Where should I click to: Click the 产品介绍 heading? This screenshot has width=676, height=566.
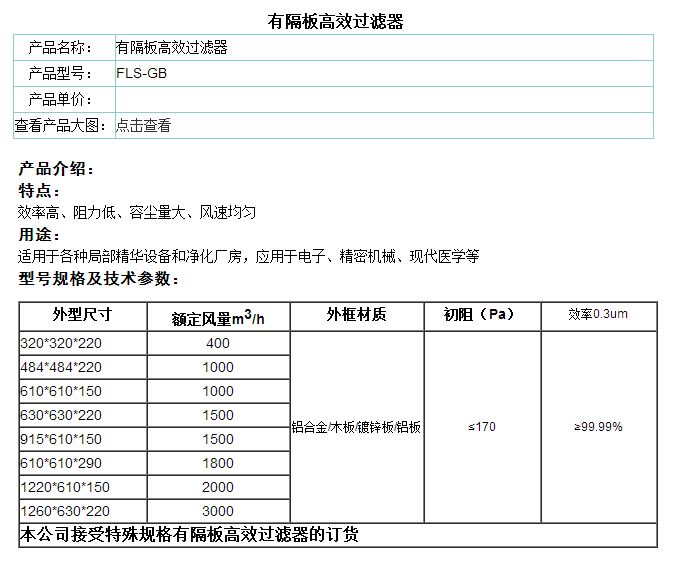point(56,169)
